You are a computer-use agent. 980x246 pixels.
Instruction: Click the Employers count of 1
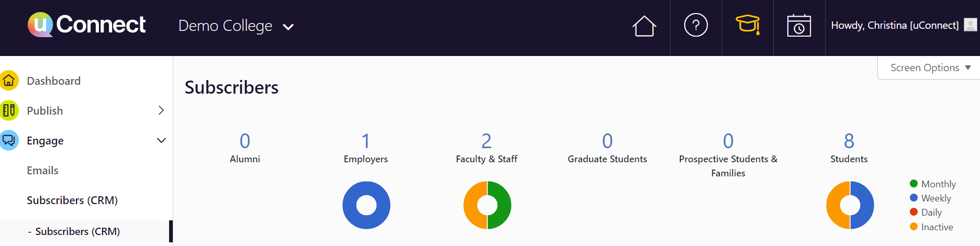(365, 141)
